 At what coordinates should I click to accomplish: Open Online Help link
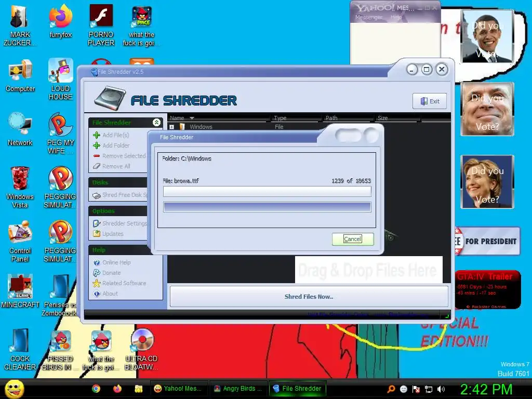coord(116,262)
